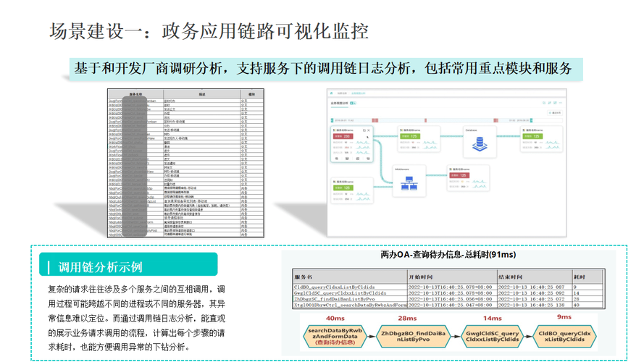Screen dimensions: 644x362
Task: Click the second icon in selected card's bottom row
Action: [347, 159]
